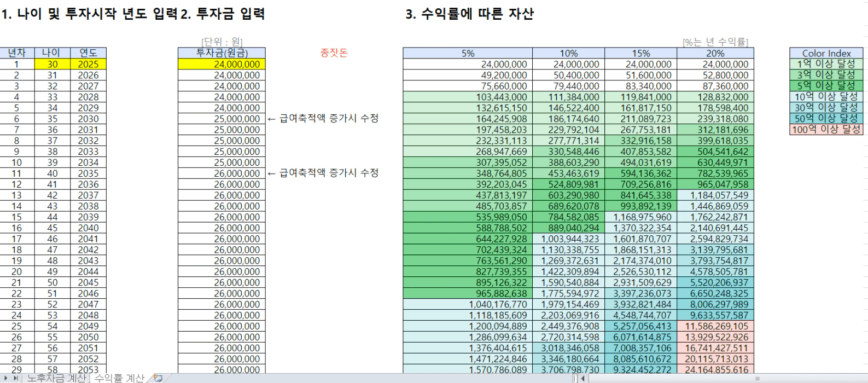The image size is (868, 383).
Task: Click the Color Index header cell
Action: (x=826, y=53)
